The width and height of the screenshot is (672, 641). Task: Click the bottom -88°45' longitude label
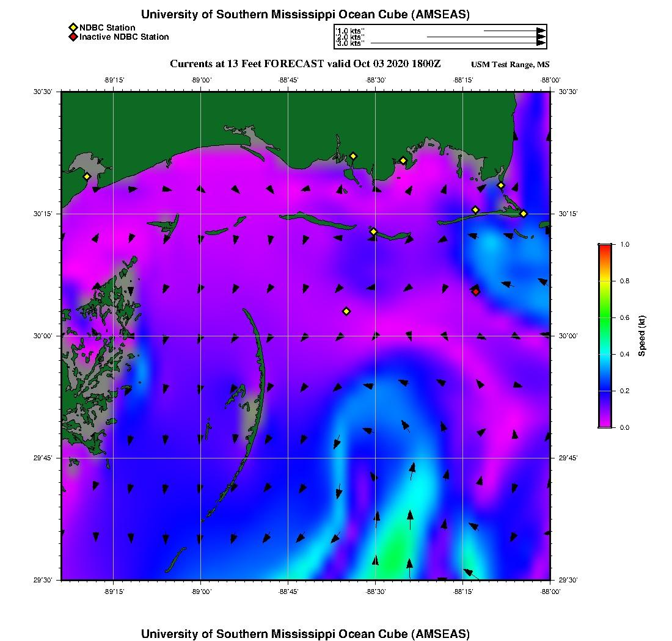(x=288, y=592)
